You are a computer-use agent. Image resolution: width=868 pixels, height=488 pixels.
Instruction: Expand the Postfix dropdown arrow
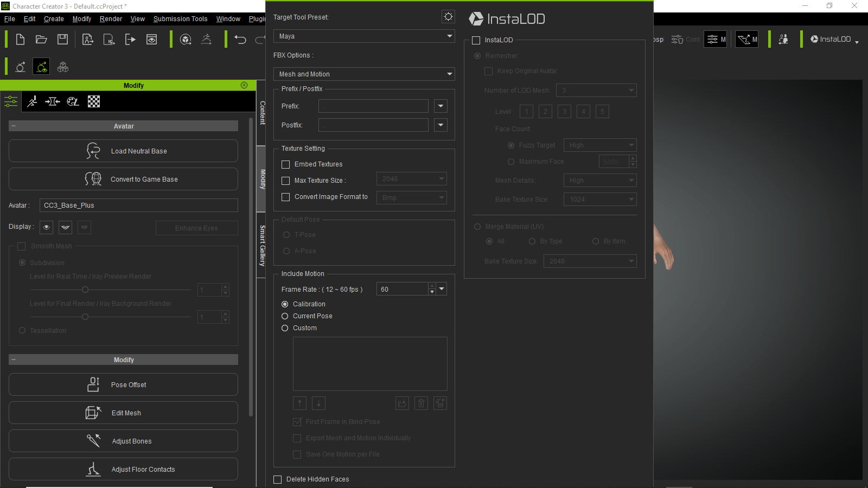[x=441, y=125]
